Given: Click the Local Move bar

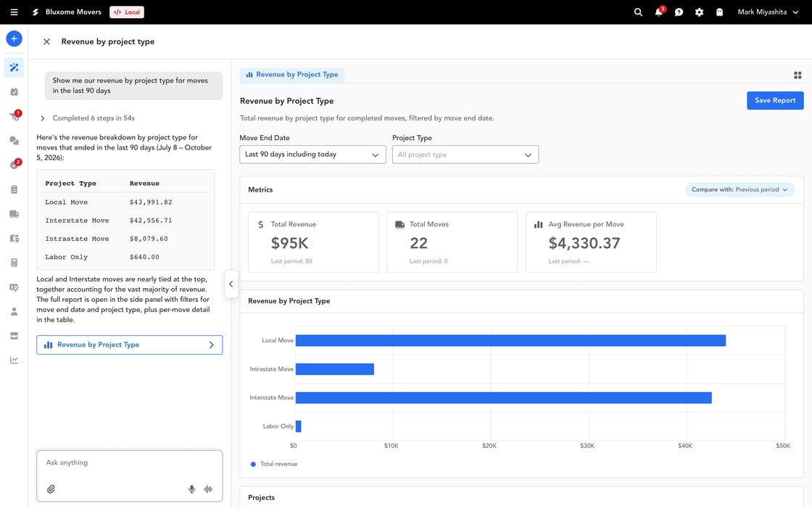Looking at the screenshot, I should 510,340.
